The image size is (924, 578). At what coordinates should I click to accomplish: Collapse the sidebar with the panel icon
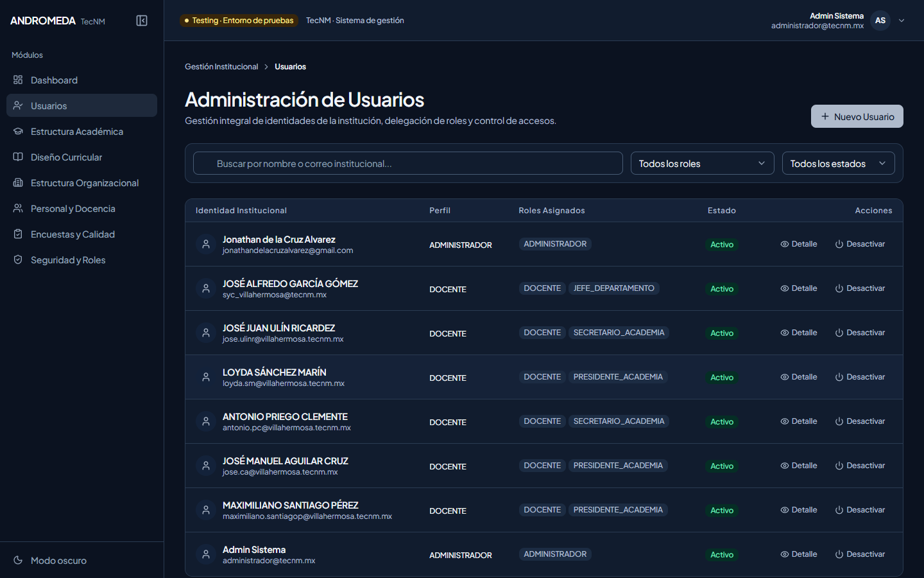(142, 21)
